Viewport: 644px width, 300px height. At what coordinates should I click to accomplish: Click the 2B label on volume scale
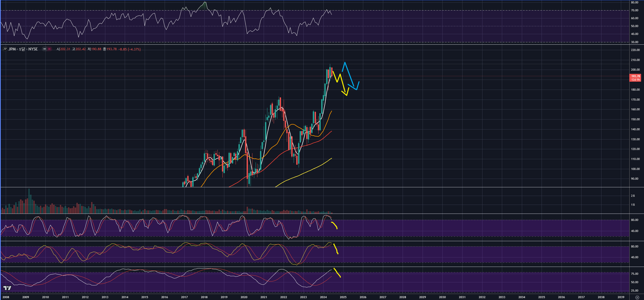[633, 196]
